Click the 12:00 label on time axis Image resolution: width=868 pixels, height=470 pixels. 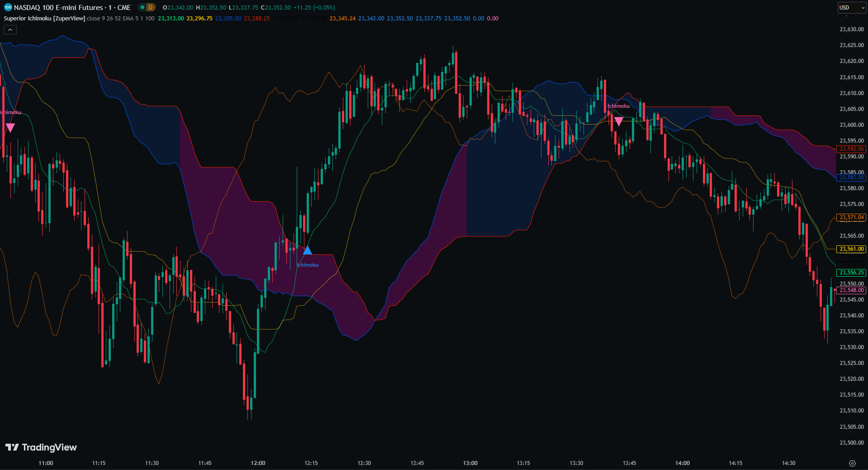(258, 463)
